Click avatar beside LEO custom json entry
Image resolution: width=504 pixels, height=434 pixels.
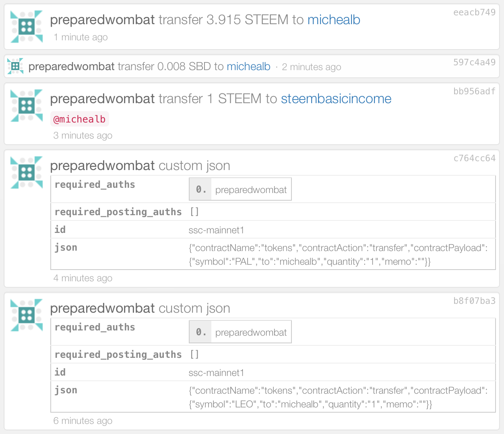point(27,315)
